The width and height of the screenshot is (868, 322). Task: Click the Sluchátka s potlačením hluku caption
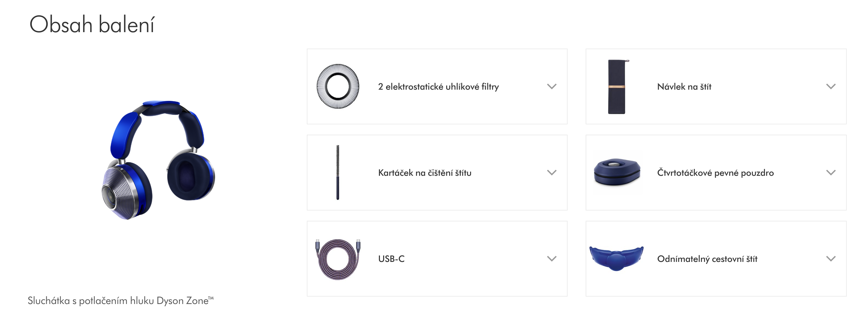(x=121, y=300)
